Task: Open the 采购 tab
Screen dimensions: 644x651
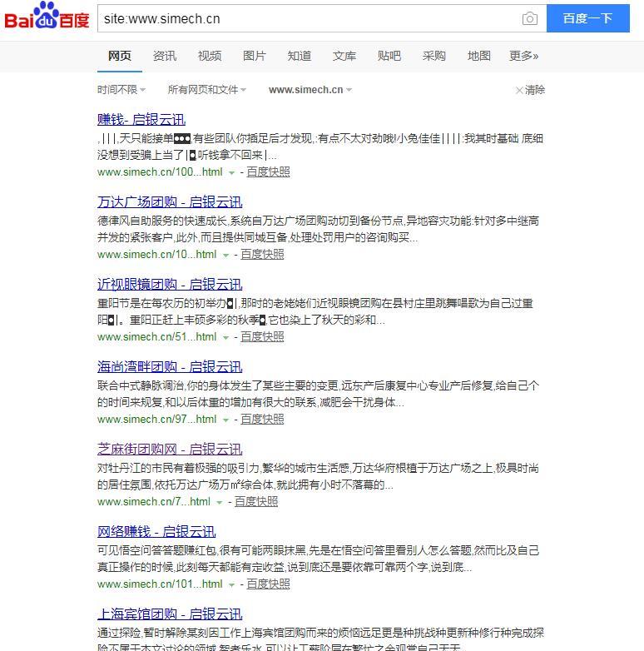Action: 433,56
